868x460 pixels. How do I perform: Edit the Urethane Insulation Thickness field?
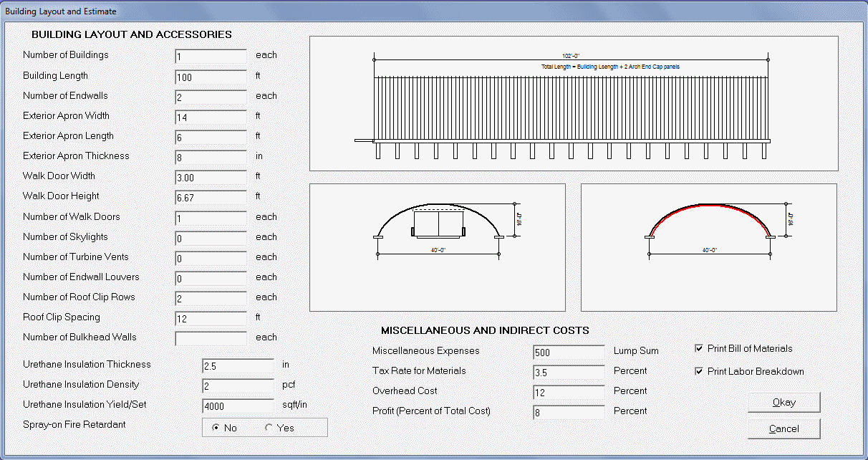[x=238, y=366]
